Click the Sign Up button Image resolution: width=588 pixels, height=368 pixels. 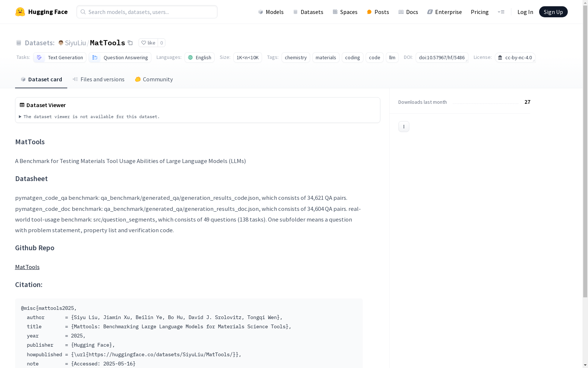pyautogui.click(x=553, y=12)
